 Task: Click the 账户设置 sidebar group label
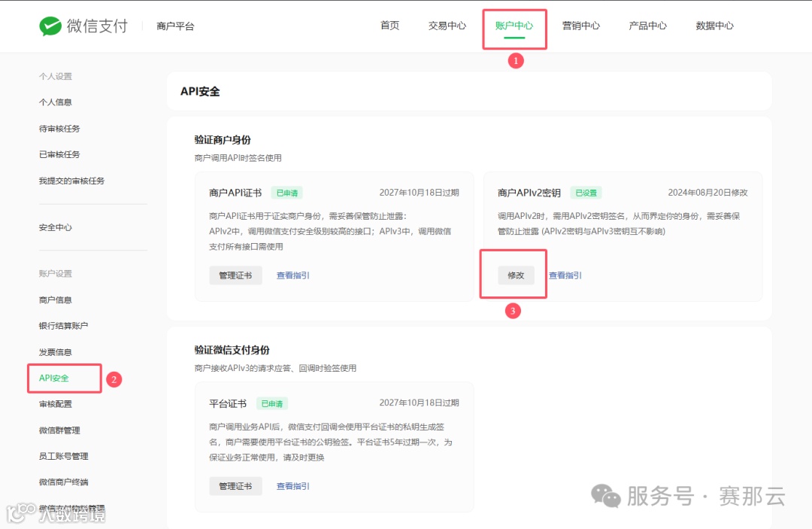pos(56,274)
